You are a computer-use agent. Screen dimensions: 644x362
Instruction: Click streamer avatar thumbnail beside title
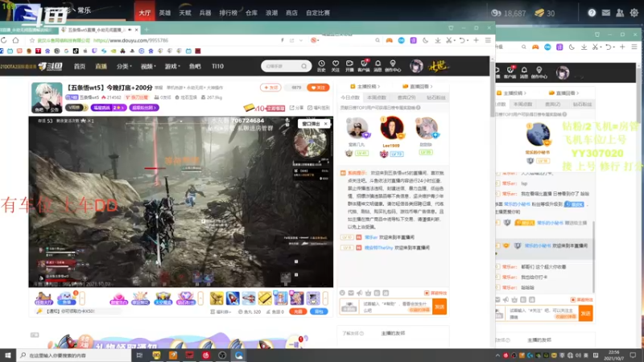tap(47, 97)
